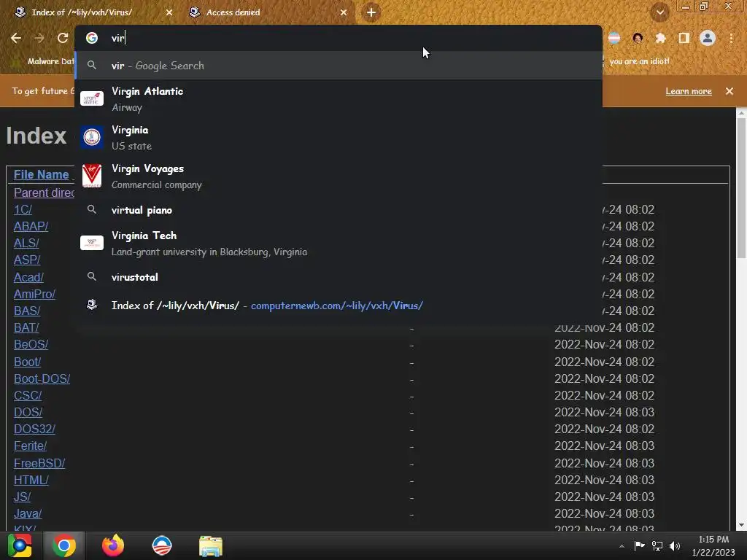
Task: Open the Boot/ folder link
Action: click(x=27, y=362)
